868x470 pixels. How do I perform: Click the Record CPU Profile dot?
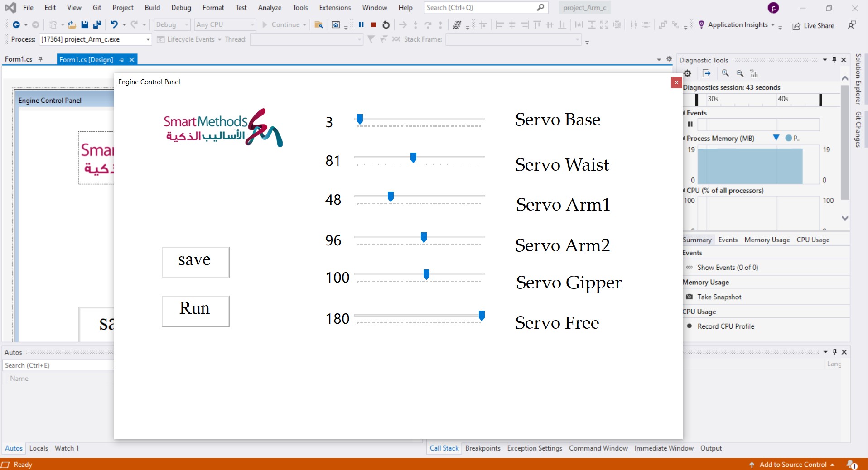(x=690, y=326)
